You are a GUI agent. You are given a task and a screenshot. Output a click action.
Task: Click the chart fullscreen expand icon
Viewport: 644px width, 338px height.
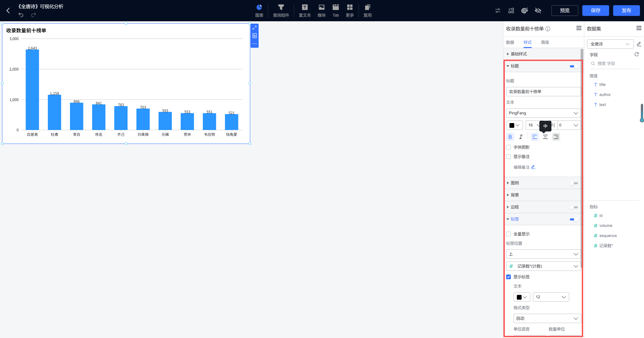[x=255, y=28]
